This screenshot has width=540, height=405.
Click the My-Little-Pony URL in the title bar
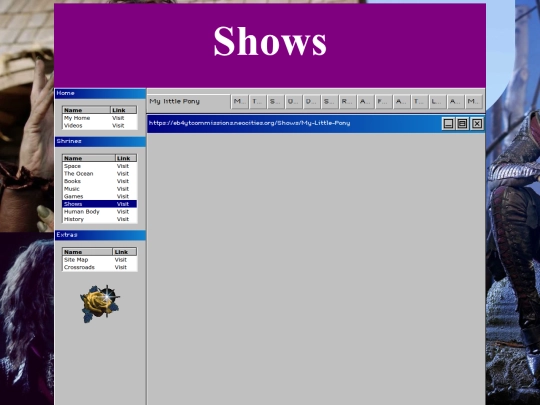point(250,123)
